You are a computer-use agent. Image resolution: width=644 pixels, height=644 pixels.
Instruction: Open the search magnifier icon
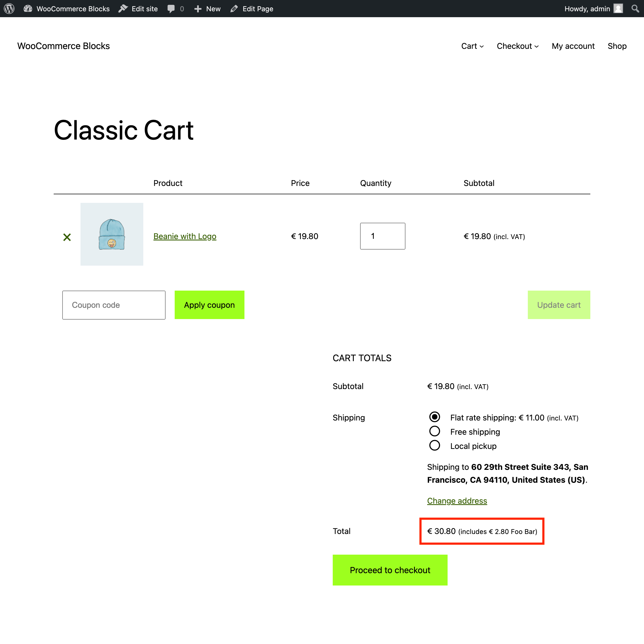pyautogui.click(x=635, y=8)
